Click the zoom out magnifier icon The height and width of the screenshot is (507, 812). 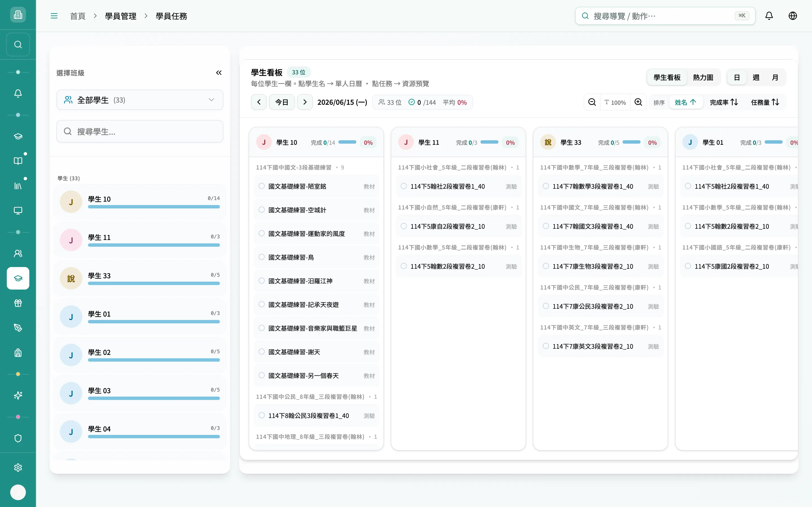[592, 102]
